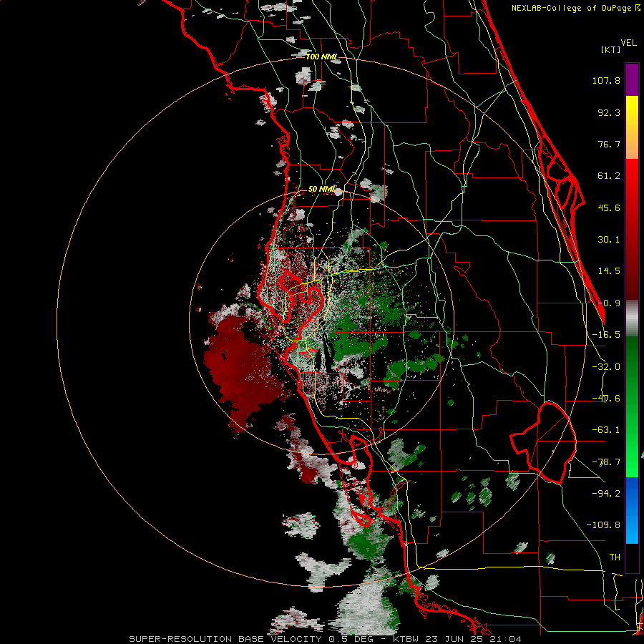Click the 76.7 velocity scale value

(x=609, y=144)
